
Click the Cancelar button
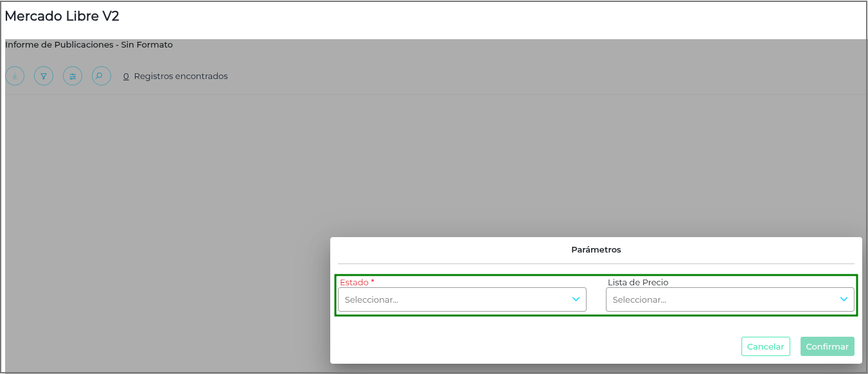pos(765,346)
